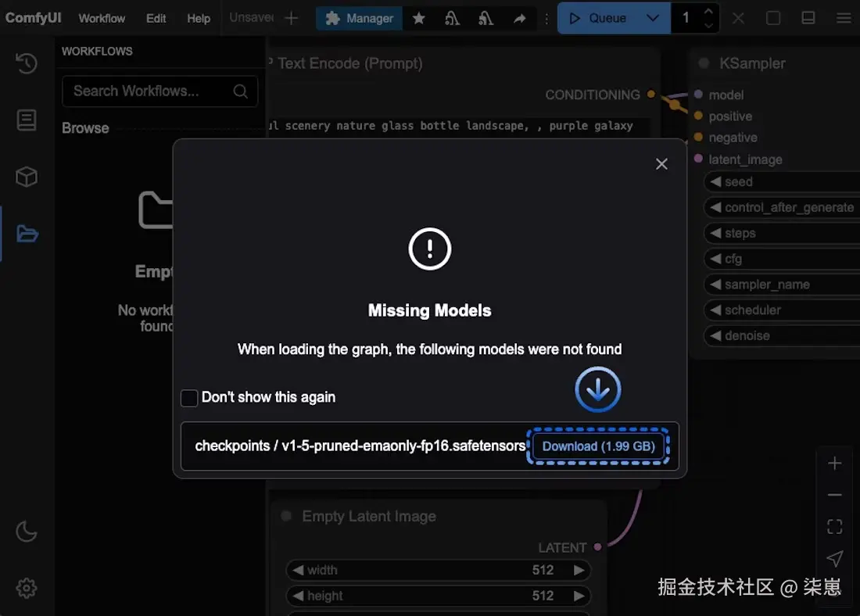
Task: Click the LATENT output socket
Action: (598, 547)
